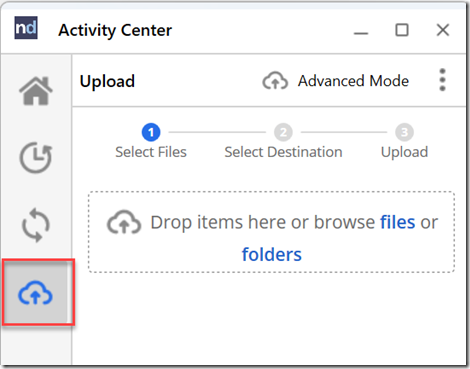Close the Activity Center window
The width and height of the screenshot is (470, 369).
[443, 30]
